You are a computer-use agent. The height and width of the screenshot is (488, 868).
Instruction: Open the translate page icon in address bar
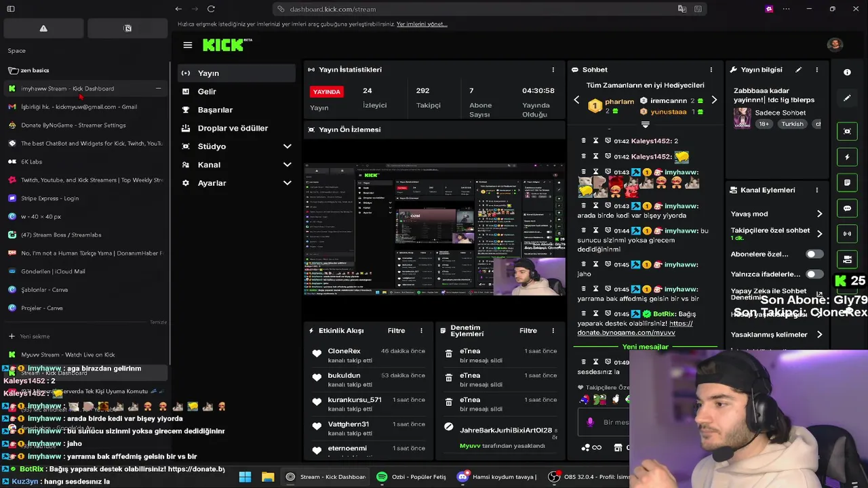tap(682, 9)
